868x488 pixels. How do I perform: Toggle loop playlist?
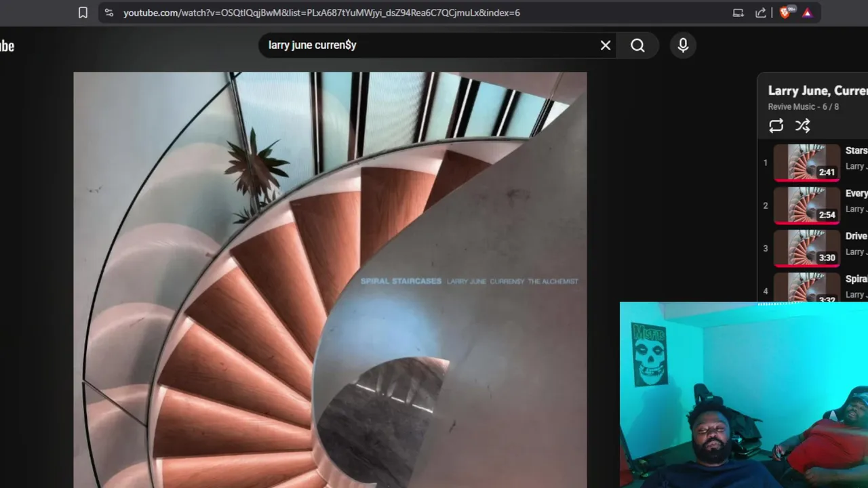[776, 125]
